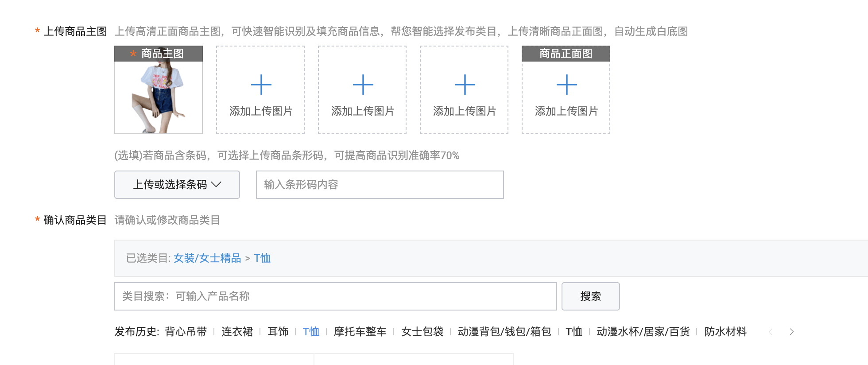Click plus icon in first empty upload slot
This screenshot has width=868, height=365.
tap(261, 85)
